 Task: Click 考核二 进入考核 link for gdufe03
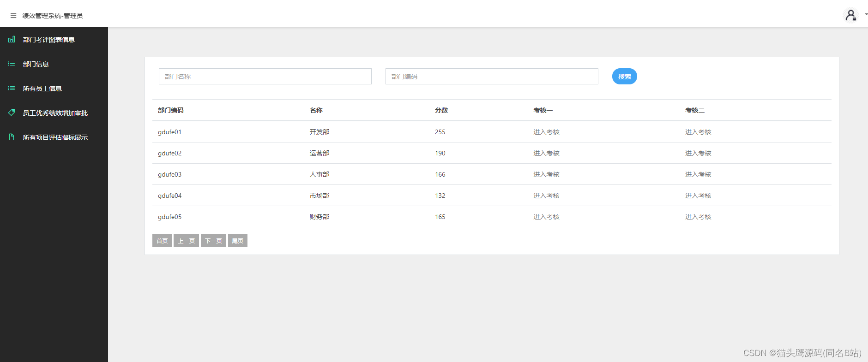698,174
